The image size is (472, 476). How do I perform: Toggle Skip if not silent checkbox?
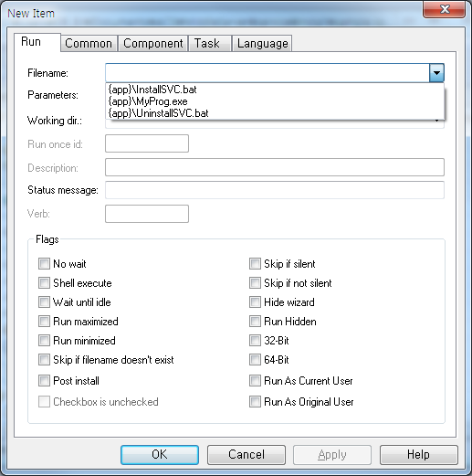click(255, 283)
